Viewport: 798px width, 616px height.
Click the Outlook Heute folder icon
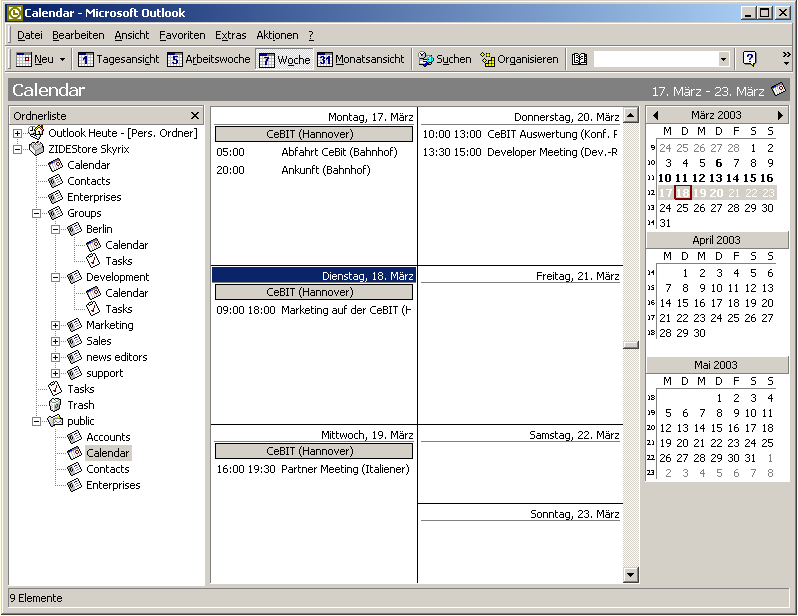(36, 132)
